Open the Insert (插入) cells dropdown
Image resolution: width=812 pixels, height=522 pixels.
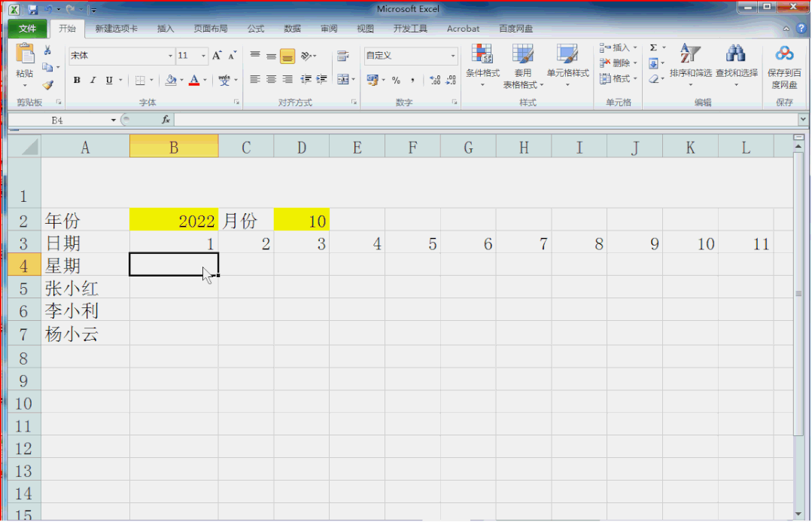tap(619, 47)
